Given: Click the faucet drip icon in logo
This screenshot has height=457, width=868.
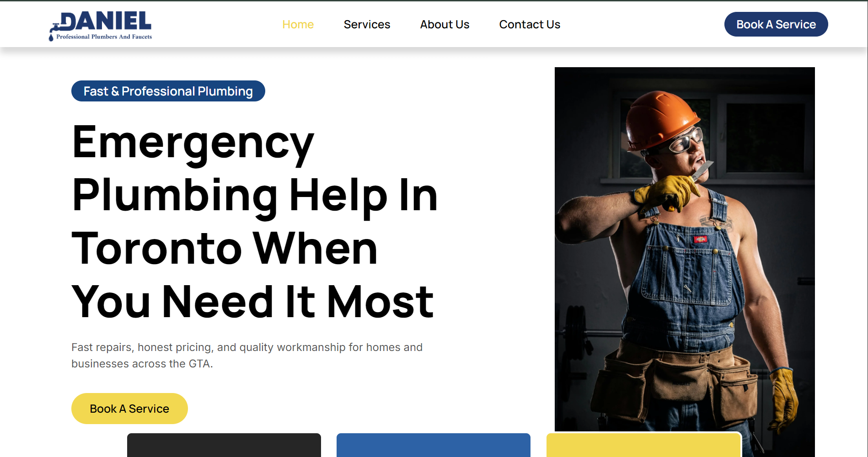Looking at the screenshot, I should 51,37.
